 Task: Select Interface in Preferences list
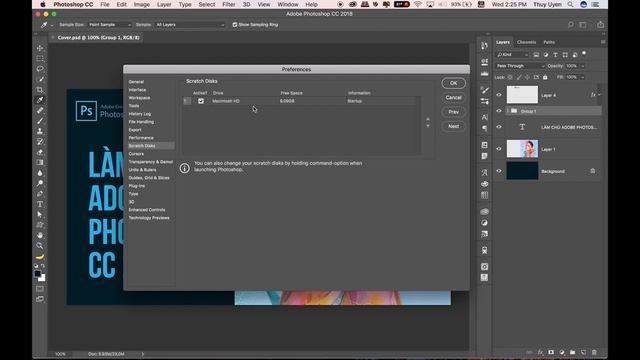pos(138,90)
